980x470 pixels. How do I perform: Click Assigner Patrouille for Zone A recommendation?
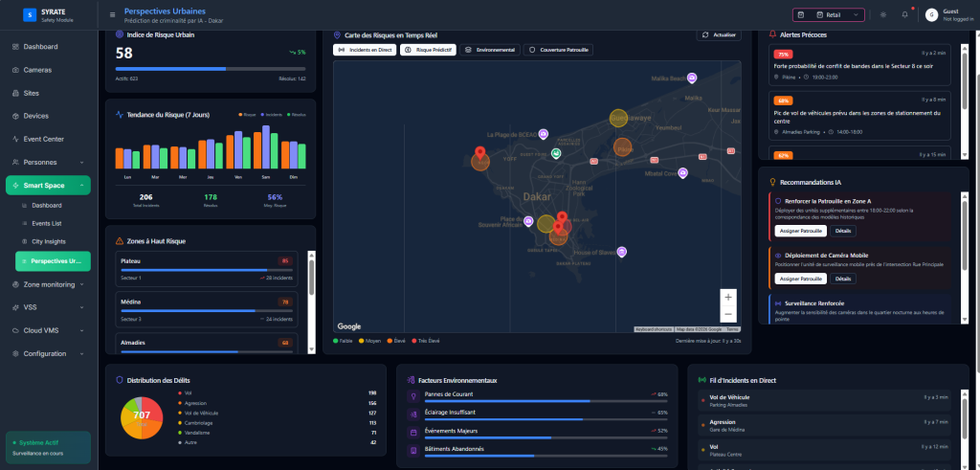(800, 231)
